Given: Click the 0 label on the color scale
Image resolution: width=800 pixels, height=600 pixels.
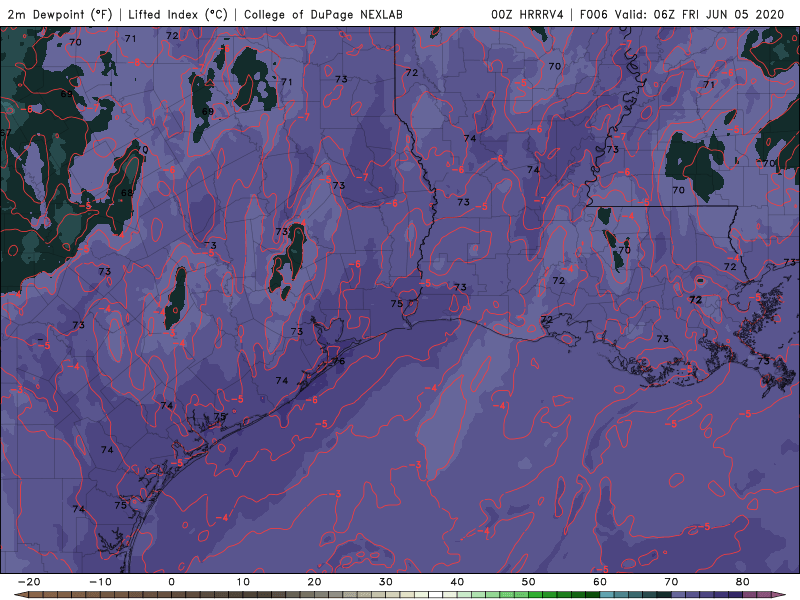Looking at the screenshot, I should tap(171, 582).
